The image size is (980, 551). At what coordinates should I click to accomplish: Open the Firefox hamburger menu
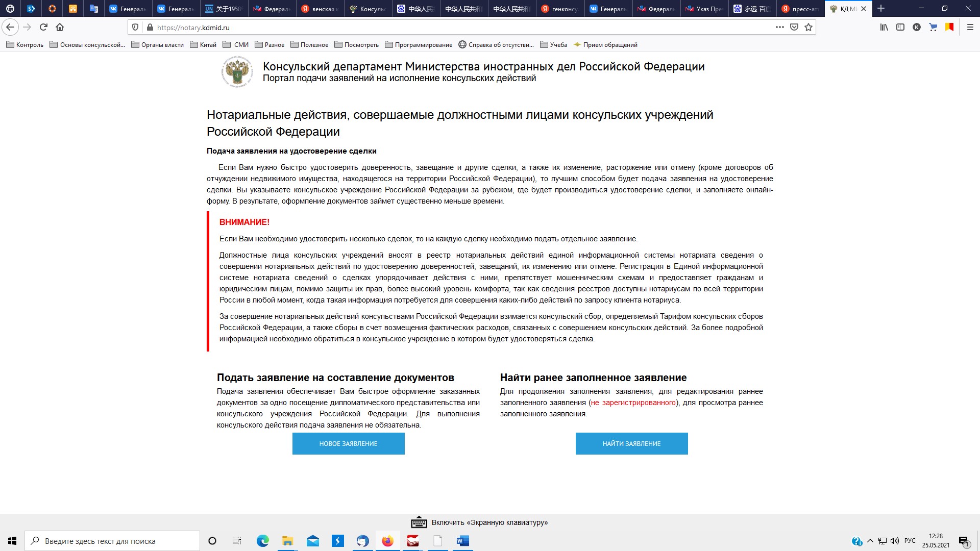[x=970, y=27]
